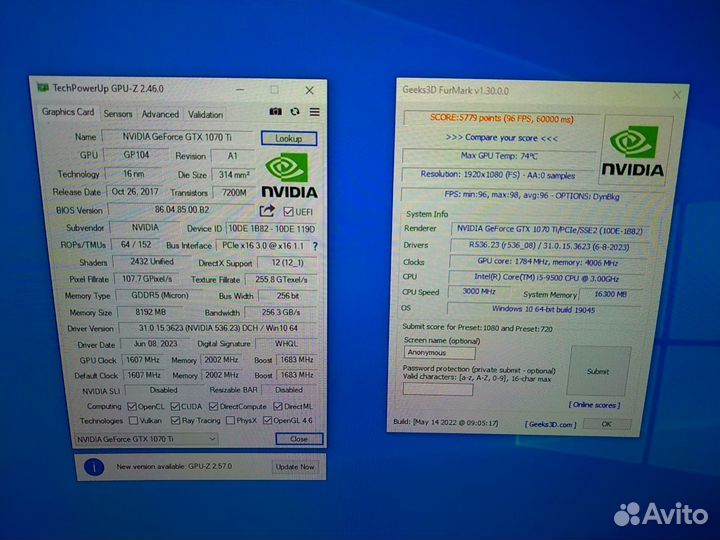Click the Update Now button

coord(295,467)
